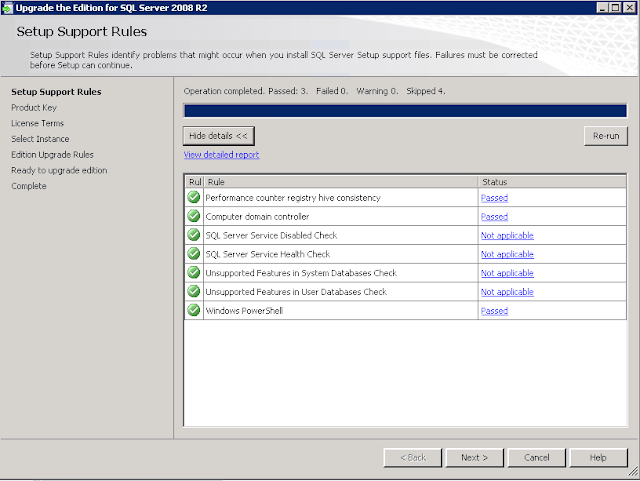This screenshot has width=640, height=481.
Task: Click green check icon beside SQL Server Service Health Check
Action: tap(193, 254)
